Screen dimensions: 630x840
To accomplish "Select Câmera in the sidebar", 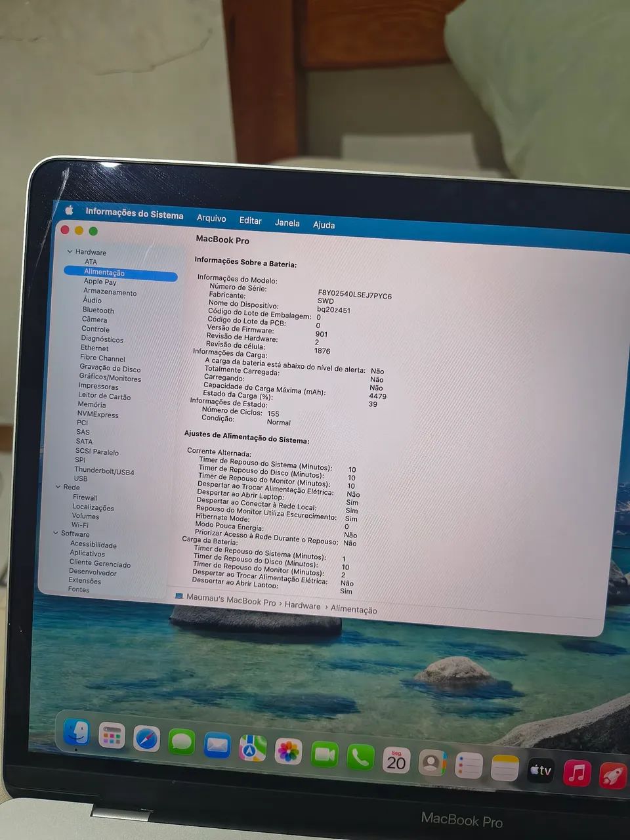I will click(94, 320).
